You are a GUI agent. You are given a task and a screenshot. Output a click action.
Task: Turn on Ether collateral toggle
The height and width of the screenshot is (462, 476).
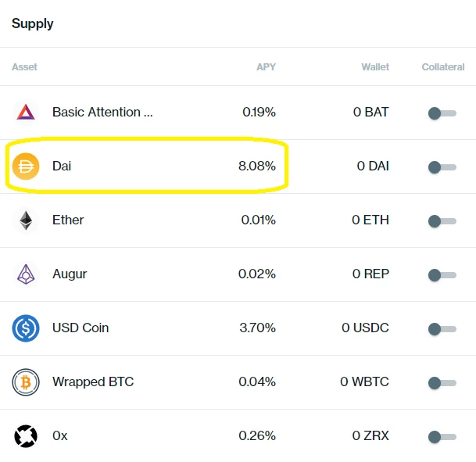pyautogui.click(x=442, y=221)
